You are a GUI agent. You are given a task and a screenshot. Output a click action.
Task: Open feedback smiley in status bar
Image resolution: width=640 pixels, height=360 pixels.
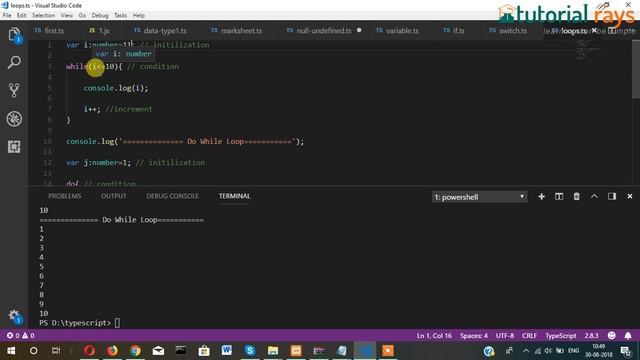coord(611,336)
